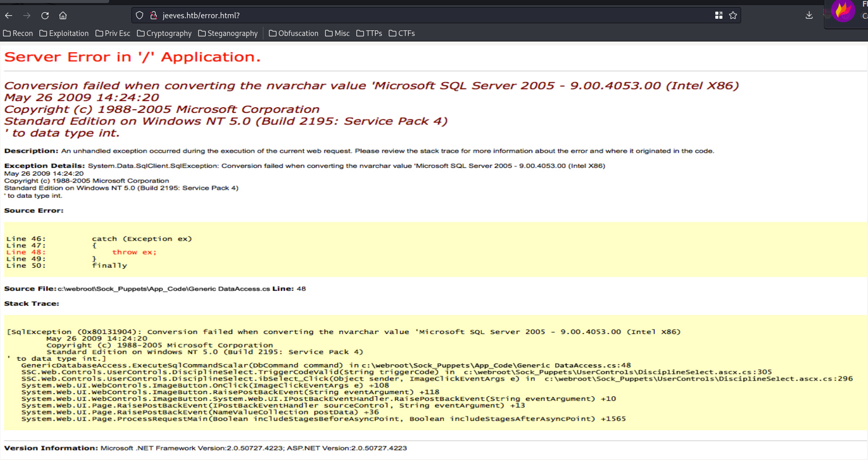Click the source file path Generic DataAccess.cs
Screen dimensions: 868x460
[164, 289]
